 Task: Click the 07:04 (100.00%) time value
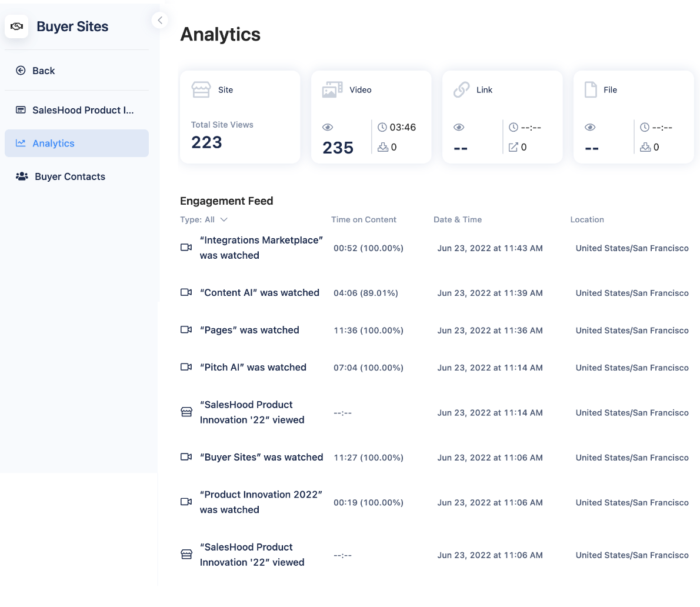[x=368, y=368]
